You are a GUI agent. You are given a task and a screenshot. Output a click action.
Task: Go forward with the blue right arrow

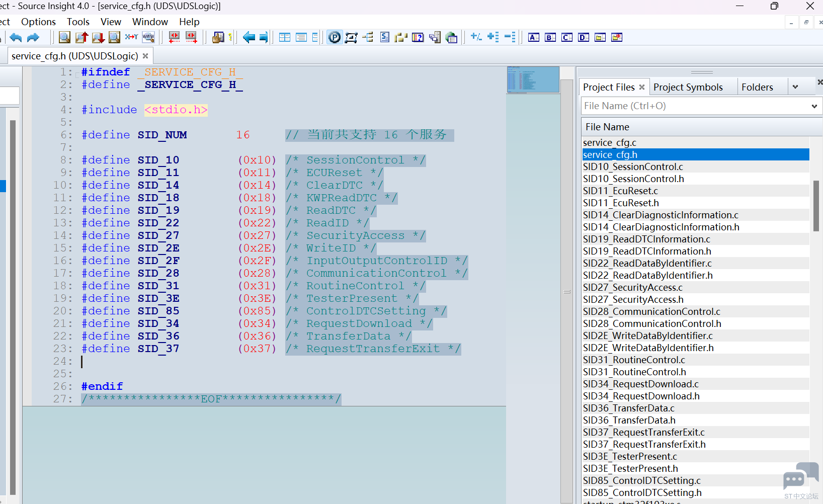pyautogui.click(x=264, y=37)
